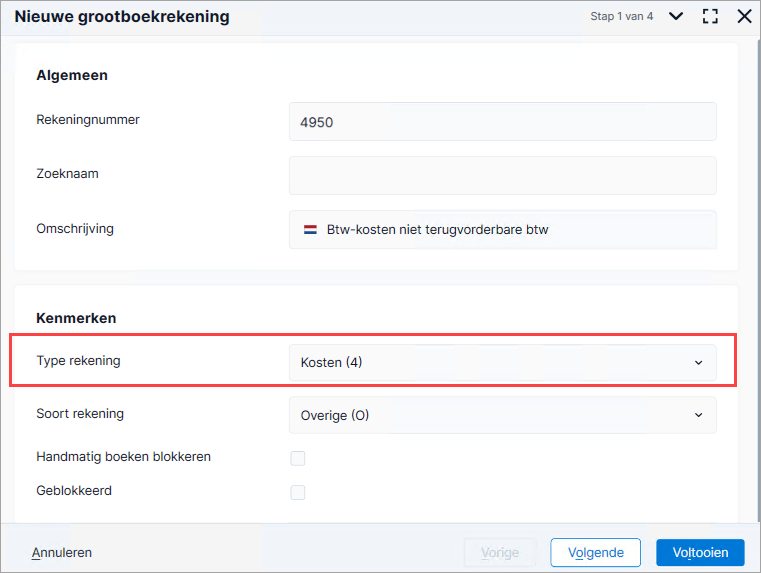Click the Stap 1 van 4 indicator
The image size is (761, 573).
tap(622, 16)
